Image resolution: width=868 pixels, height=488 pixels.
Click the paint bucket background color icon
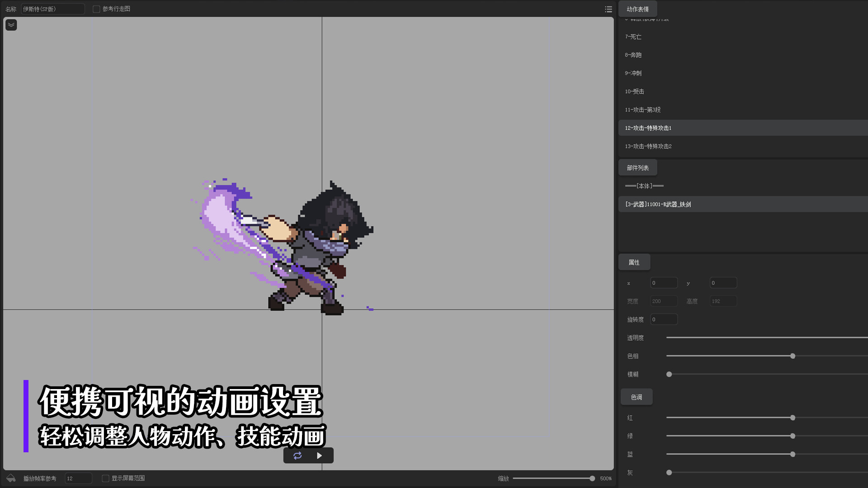coord(11,478)
